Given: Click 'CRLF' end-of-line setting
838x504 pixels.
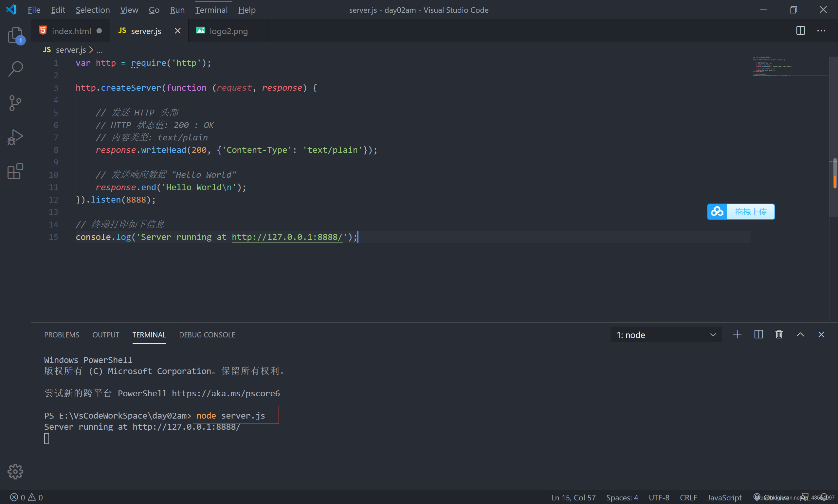Looking at the screenshot, I should [688, 497].
